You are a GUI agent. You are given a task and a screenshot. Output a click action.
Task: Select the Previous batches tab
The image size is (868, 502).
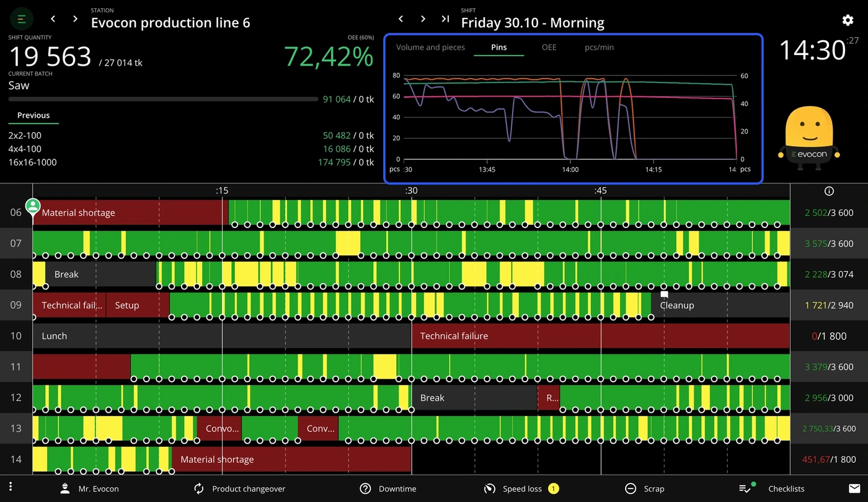(x=33, y=116)
